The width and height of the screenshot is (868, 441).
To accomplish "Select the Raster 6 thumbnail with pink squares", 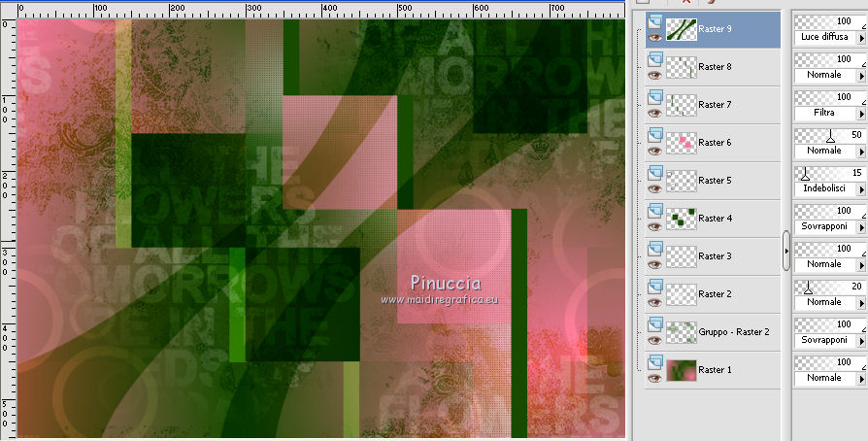I will [681, 143].
